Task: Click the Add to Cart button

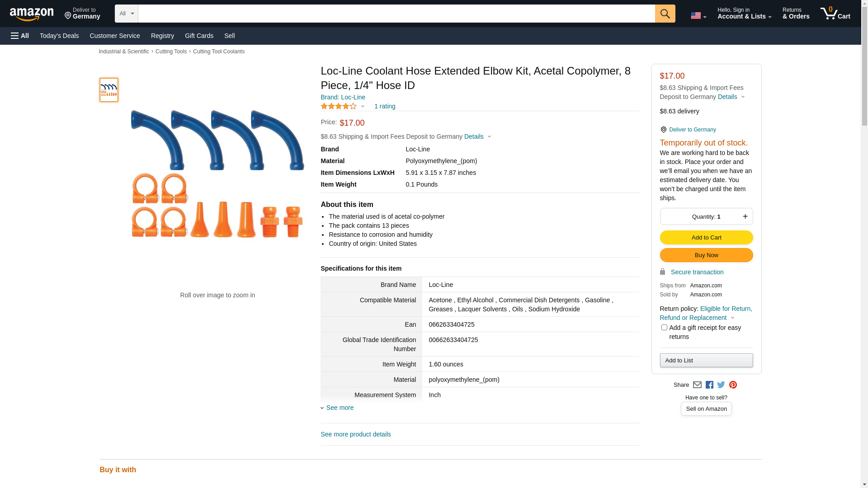Action: click(706, 237)
